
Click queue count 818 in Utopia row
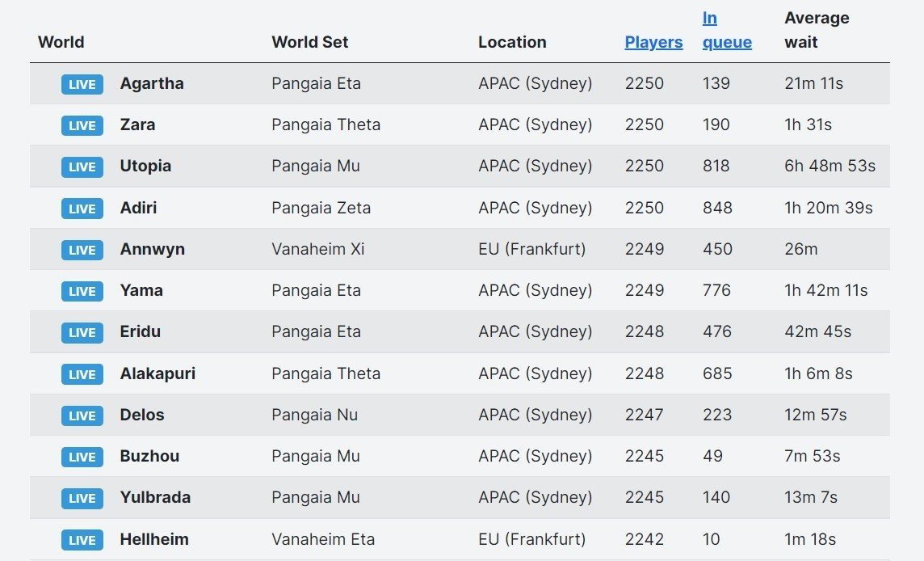[716, 167]
